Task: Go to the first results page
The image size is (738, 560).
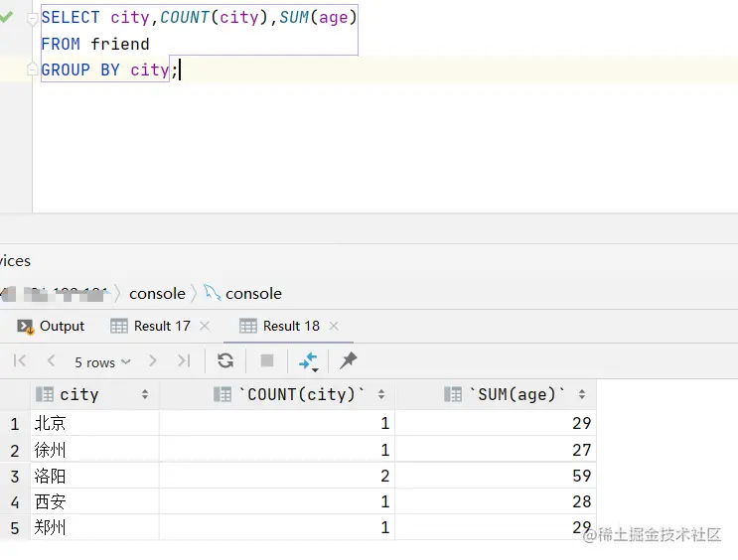Action: pyautogui.click(x=20, y=361)
